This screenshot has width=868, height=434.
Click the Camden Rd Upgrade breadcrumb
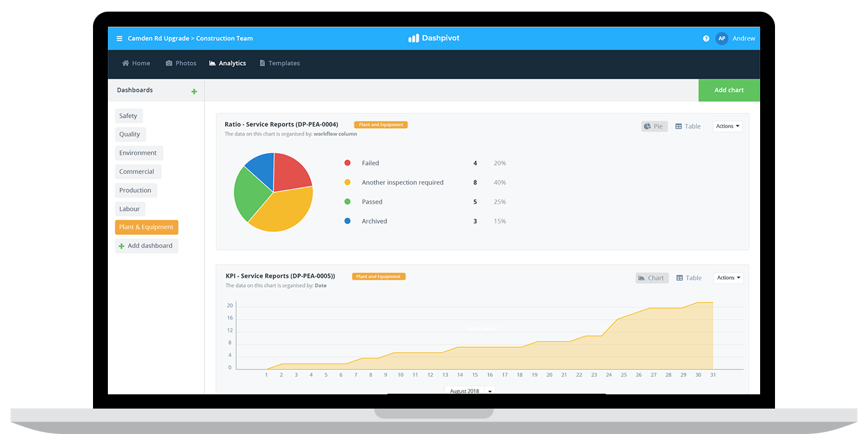pos(158,38)
